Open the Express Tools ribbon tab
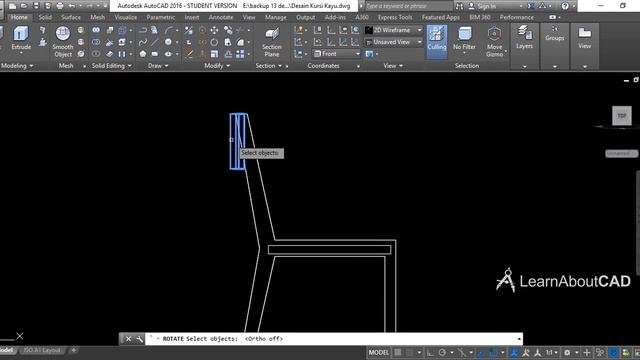640x360 pixels. pyautogui.click(x=395, y=17)
